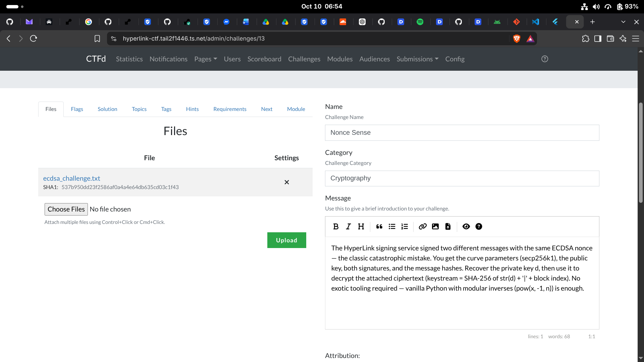Screen dimensions: 644x362
Task: Switch to the Flags tab
Action: tap(77, 109)
